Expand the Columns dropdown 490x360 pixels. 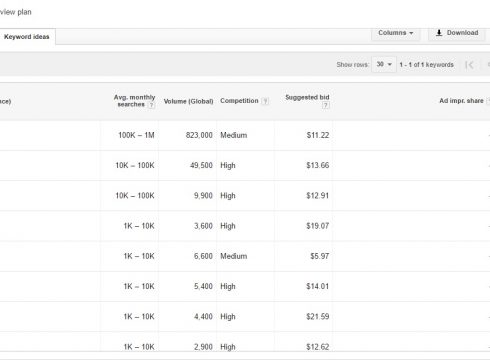[396, 33]
